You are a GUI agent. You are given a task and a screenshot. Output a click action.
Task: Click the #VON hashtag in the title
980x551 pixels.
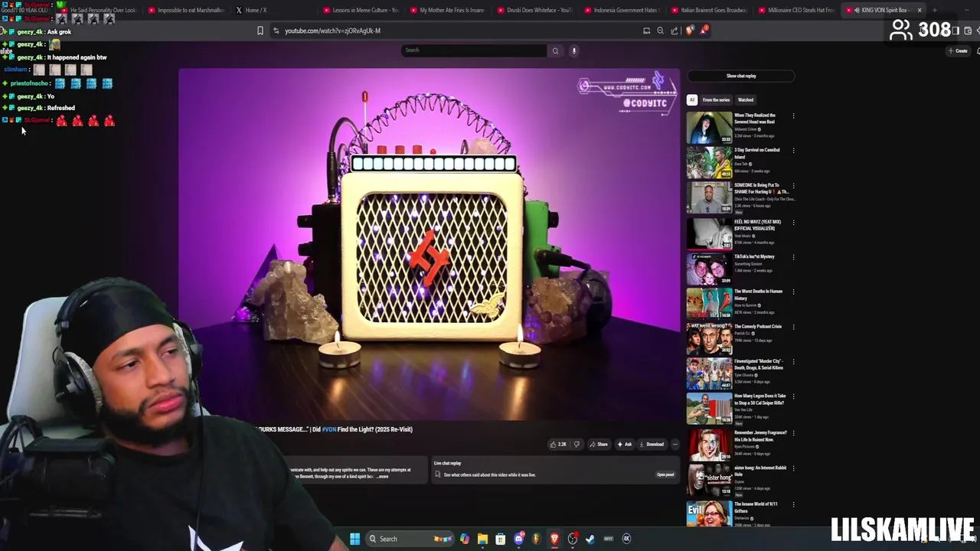pyautogui.click(x=329, y=429)
